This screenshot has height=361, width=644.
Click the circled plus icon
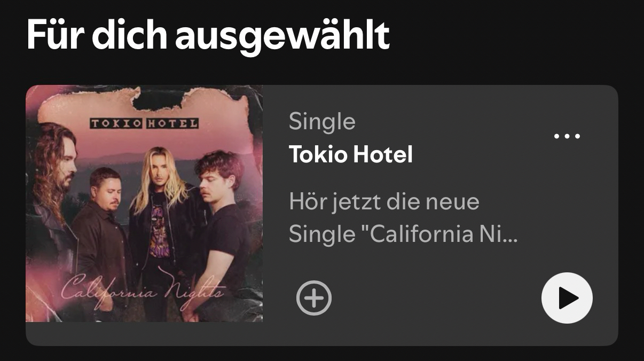pyautogui.click(x=314, y=298)
